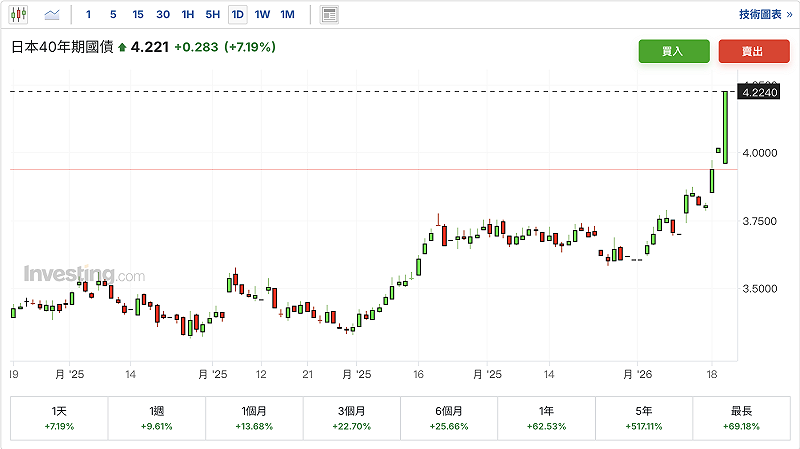Choose the 1H hourly interval
This screenshot has height=449, width=800.
[188, 14]
